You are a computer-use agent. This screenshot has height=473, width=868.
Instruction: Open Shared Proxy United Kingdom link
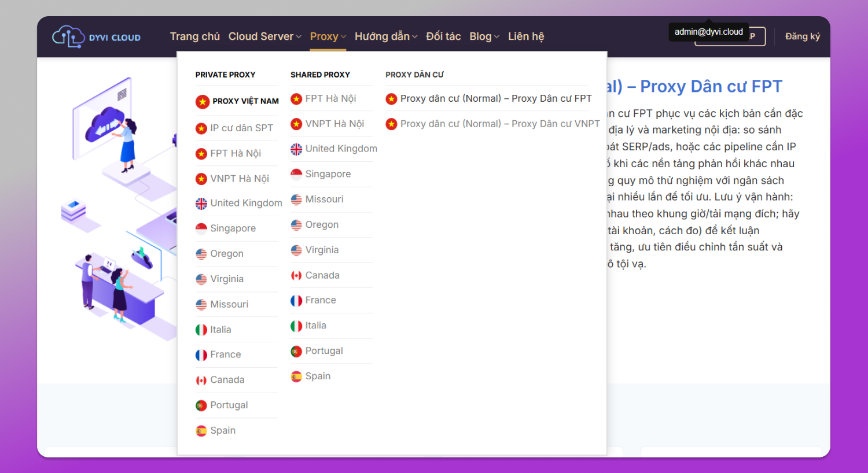pos(341,149)
